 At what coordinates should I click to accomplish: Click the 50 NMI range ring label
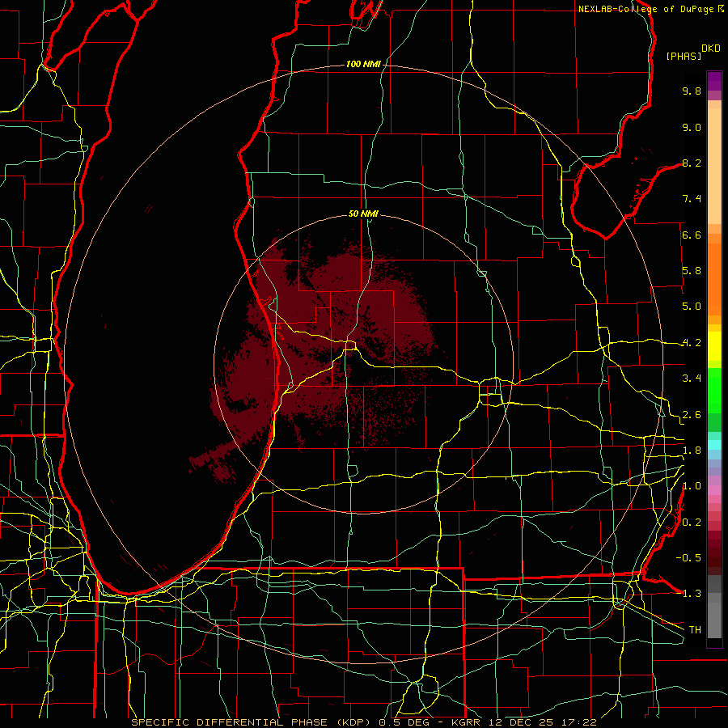point(363,214)
